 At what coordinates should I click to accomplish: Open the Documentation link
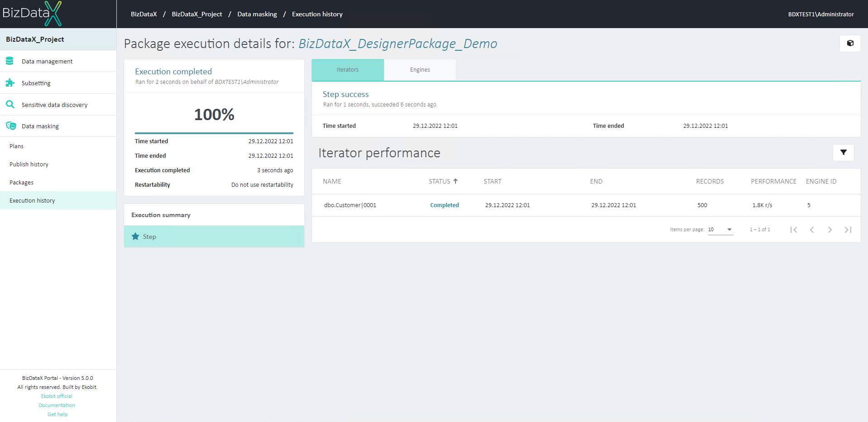coord(57,405)
